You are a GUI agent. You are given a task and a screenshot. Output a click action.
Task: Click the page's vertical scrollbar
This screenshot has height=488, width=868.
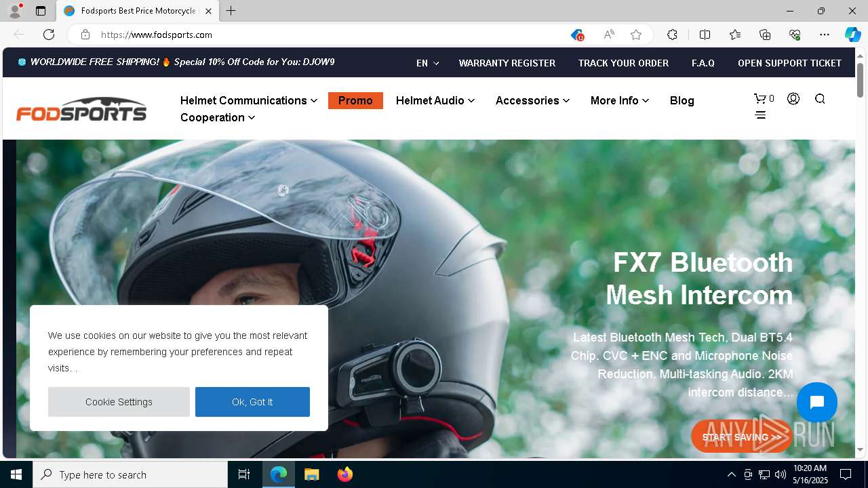click(861, 80)
